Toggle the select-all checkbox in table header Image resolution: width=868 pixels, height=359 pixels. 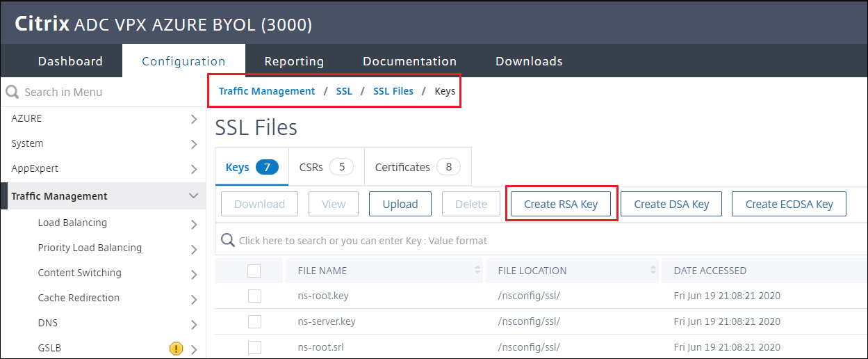pyautogui.click(x=254, y=271)
